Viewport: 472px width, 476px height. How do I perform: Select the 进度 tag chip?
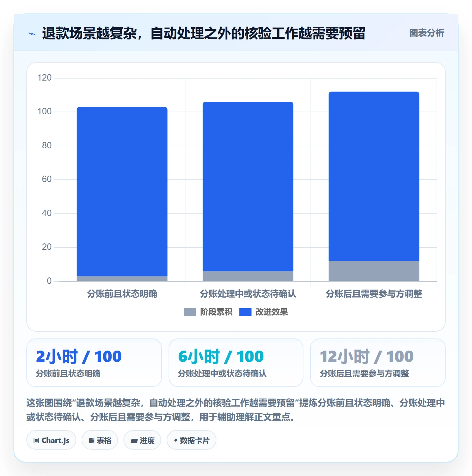pyautogui.click(x=142, y=440)
